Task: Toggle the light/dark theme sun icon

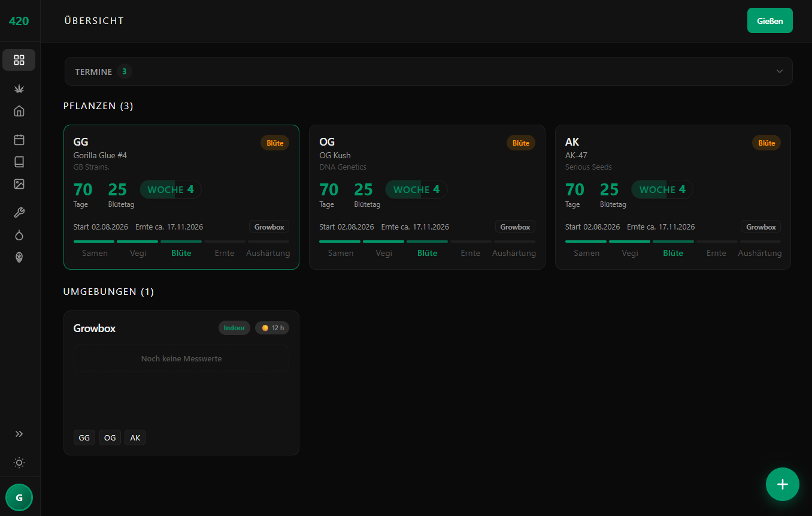Action: pos(19,463)
